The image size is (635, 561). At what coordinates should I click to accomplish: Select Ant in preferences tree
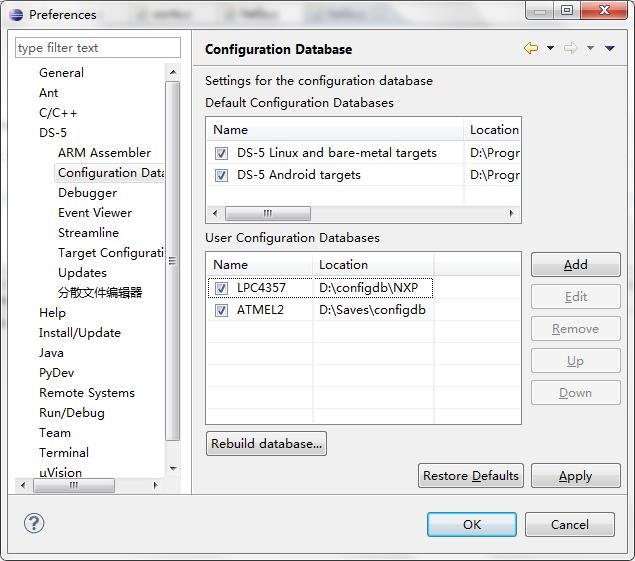pos(49,93)
